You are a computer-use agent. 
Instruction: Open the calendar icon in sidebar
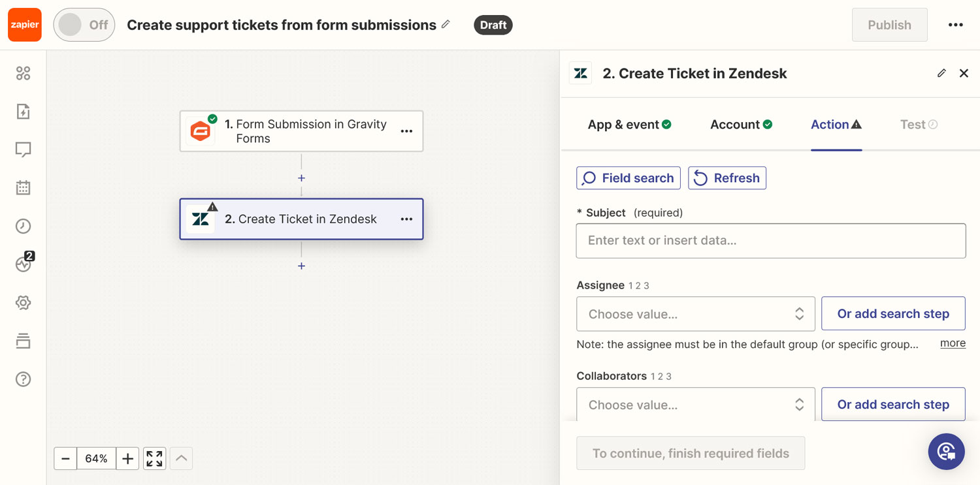(23, 188)
